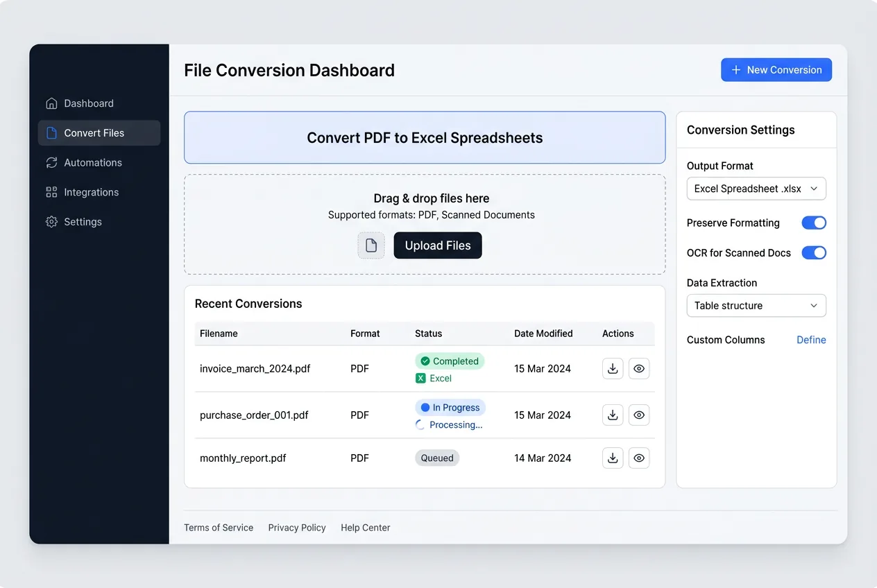Turn off OCR for Scanned Docs
The image size is (877, 588).
point(814,252)
